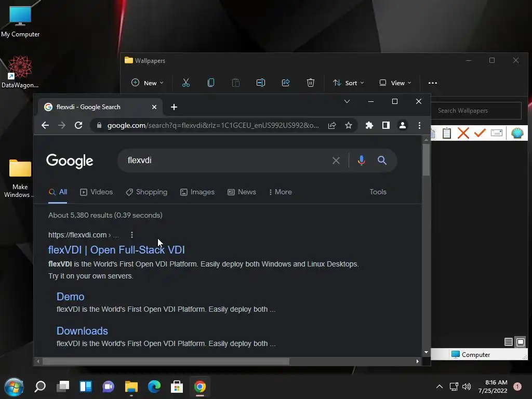Select the All results tab

(x=58, y=192)
